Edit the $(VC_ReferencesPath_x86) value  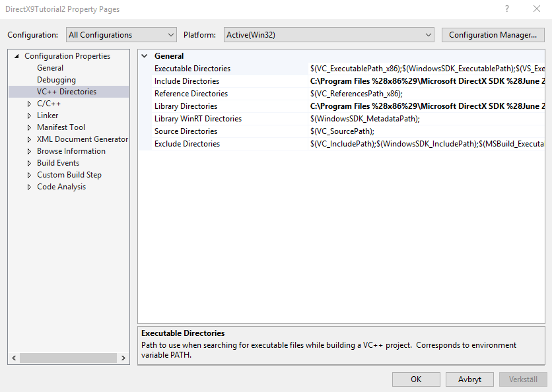pyautogui.click(x=427, y=94)
